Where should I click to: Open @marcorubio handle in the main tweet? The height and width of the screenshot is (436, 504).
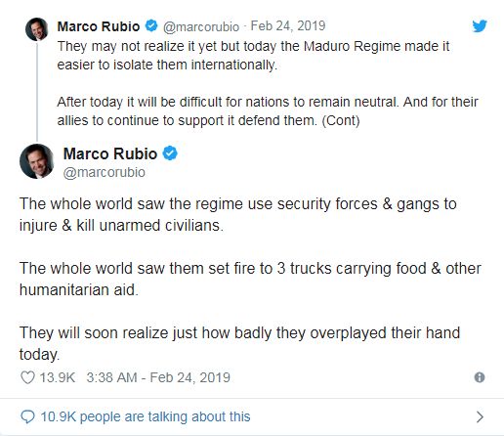pos(105,172)
